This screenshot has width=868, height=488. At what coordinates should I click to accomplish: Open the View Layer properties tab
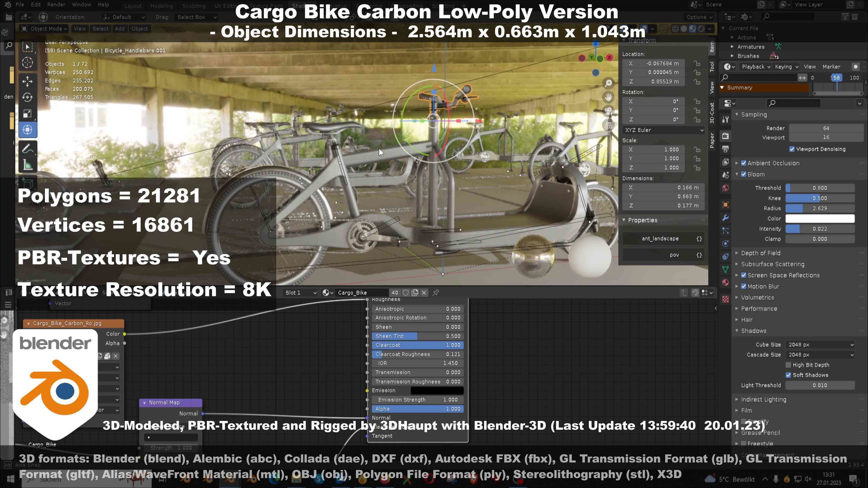click(x=725, y=162)
